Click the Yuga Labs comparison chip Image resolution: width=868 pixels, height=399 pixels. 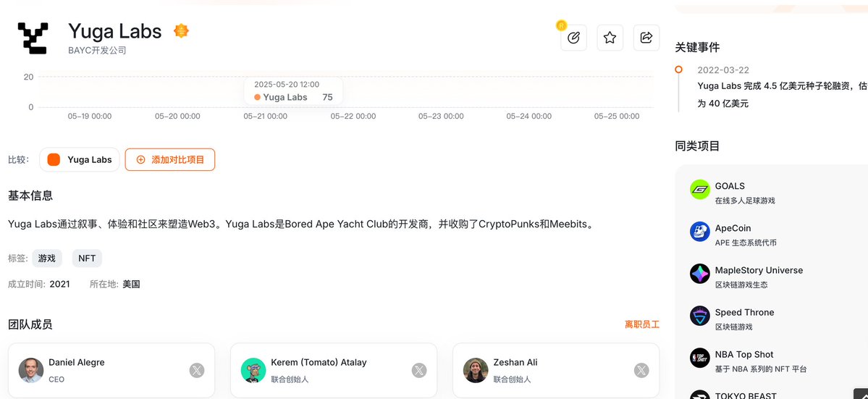[80, 159]
